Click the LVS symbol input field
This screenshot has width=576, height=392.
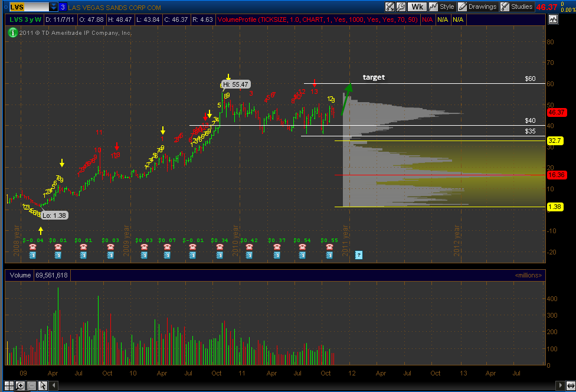click(x=29, y=6)
